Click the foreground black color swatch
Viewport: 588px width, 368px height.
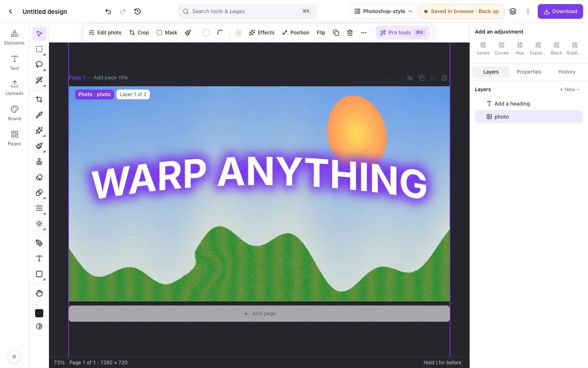pos(39,313)
